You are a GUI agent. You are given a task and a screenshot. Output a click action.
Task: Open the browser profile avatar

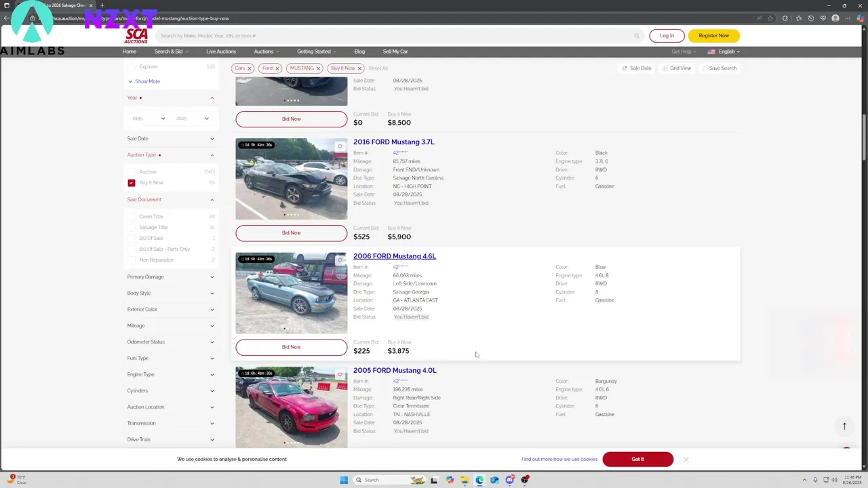coord(835,18)
